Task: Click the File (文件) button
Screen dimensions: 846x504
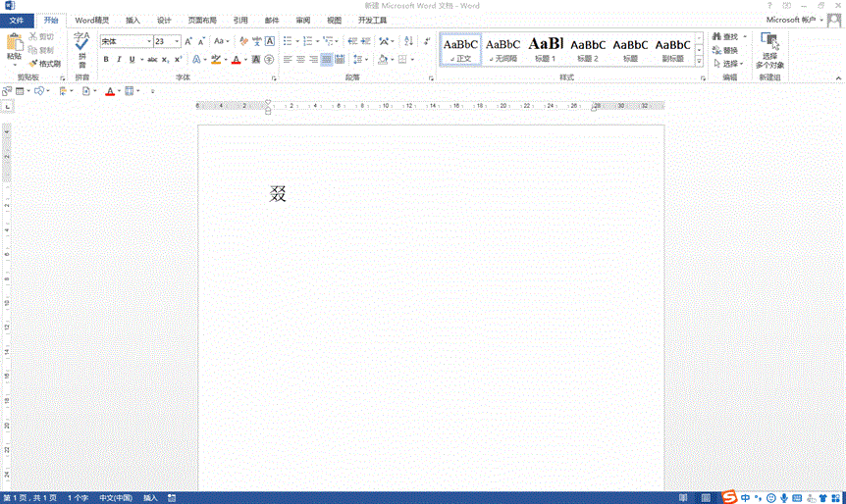Action: 17,20
